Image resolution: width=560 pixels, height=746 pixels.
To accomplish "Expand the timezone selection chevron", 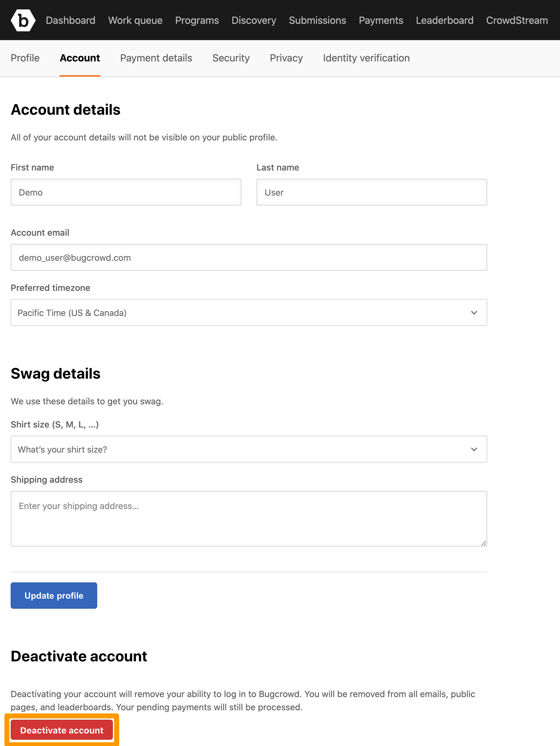I will pos(474,312).
